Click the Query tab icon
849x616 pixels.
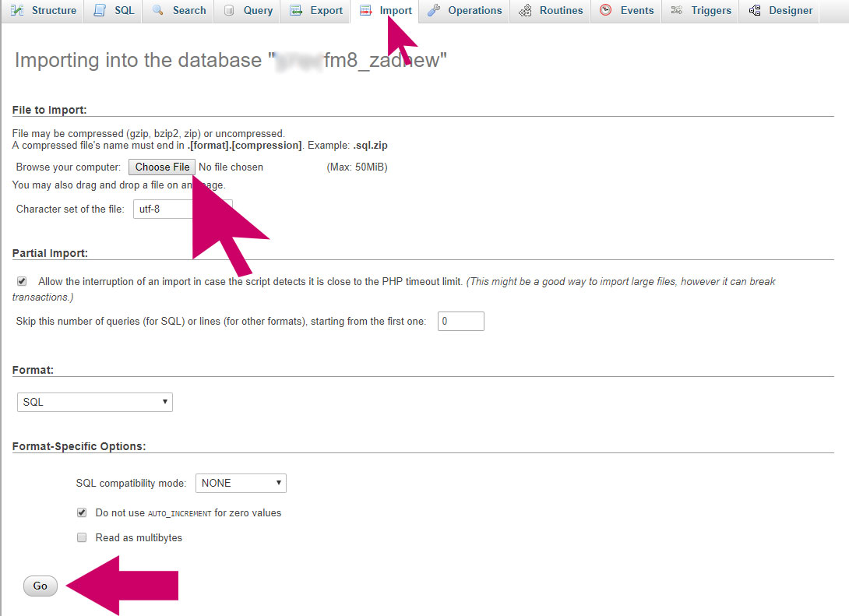[x=228, y=11]
